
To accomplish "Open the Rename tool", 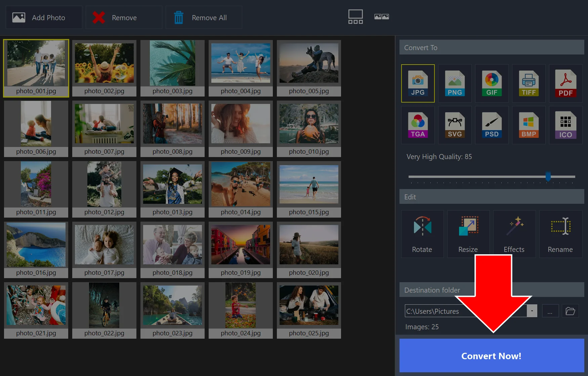I will pos(560,234).
